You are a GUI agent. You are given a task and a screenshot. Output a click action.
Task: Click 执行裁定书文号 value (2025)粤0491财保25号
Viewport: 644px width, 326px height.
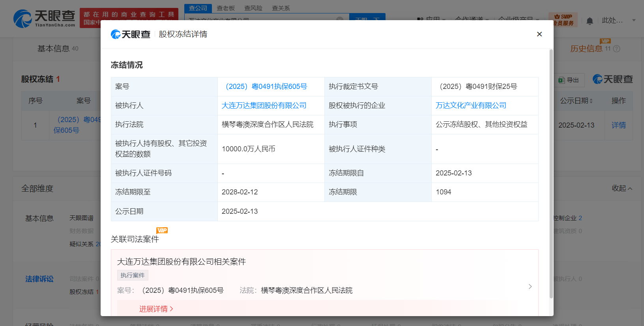478,87
